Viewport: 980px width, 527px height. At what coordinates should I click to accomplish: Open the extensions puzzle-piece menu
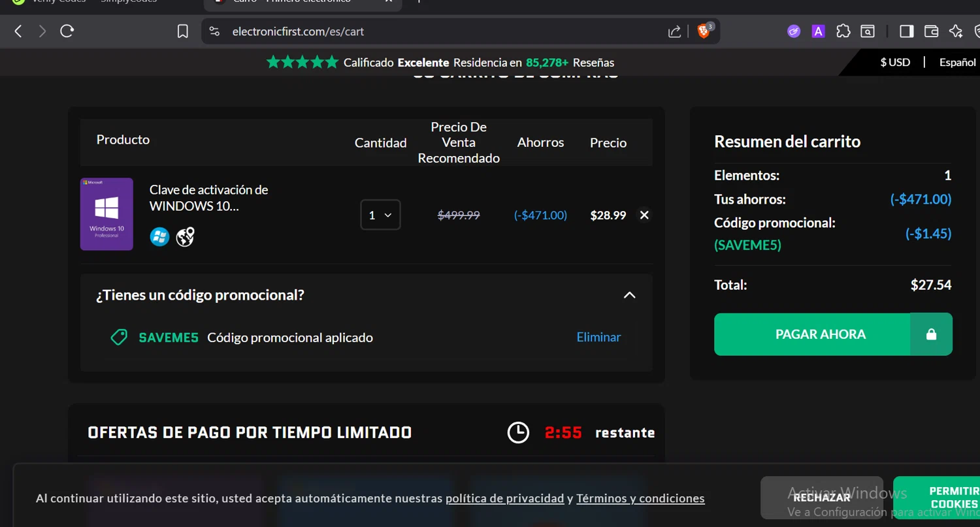pos(843,31)
